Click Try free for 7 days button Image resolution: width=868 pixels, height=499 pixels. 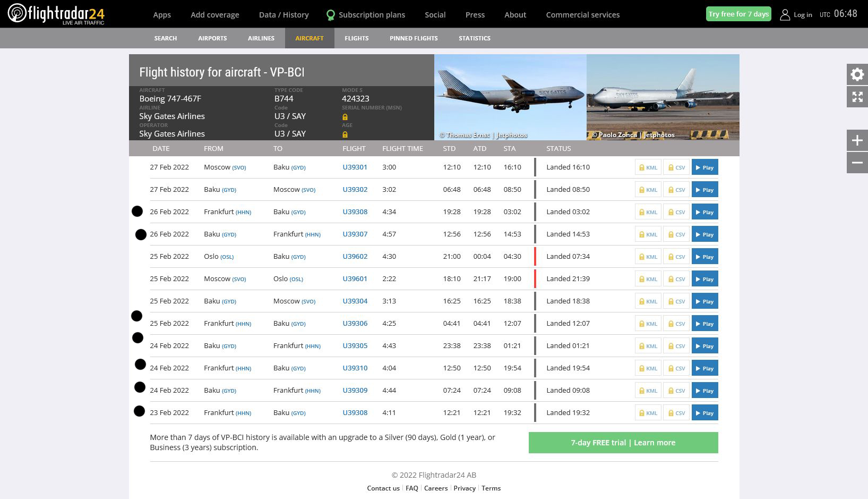[x=738, y=14]
